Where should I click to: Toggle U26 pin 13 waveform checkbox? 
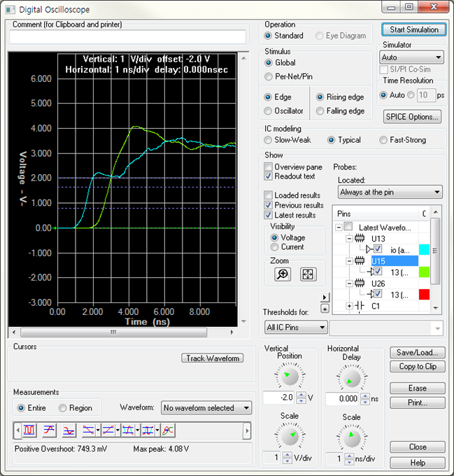coord(378,293)
